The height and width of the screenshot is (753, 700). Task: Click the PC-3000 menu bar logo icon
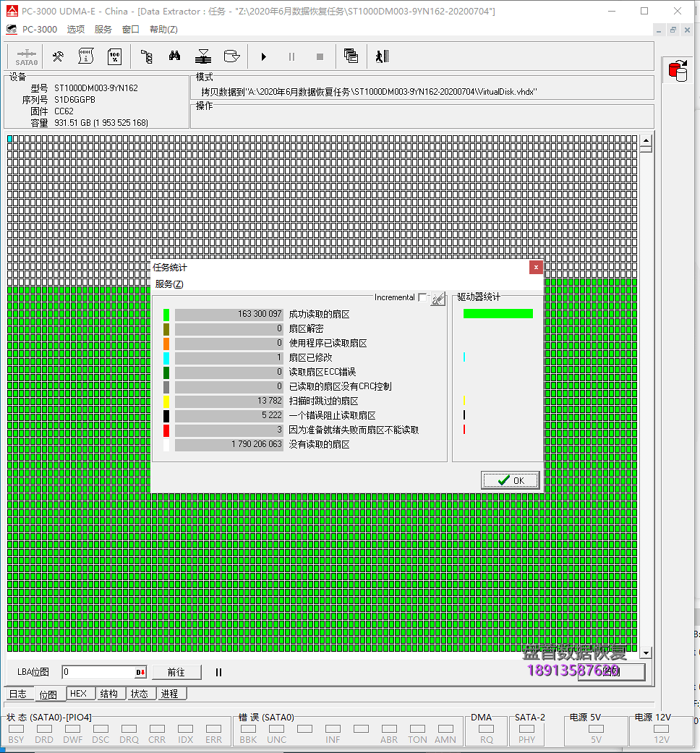point(12,29)
